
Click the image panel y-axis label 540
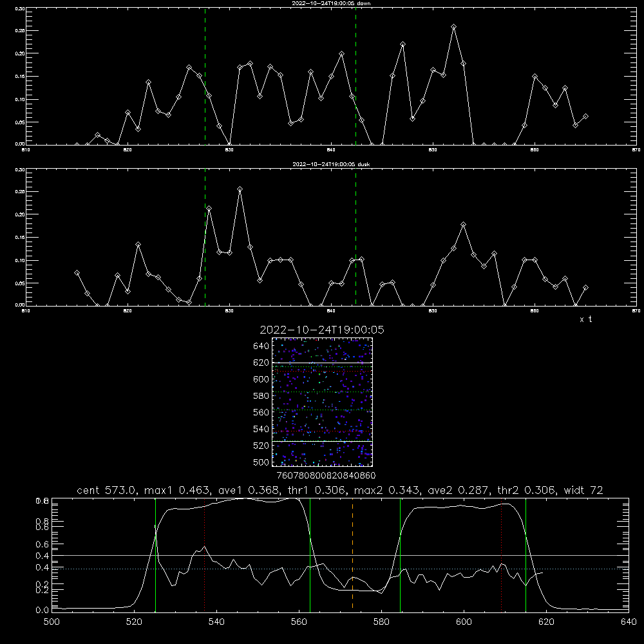tap(261, 429)
